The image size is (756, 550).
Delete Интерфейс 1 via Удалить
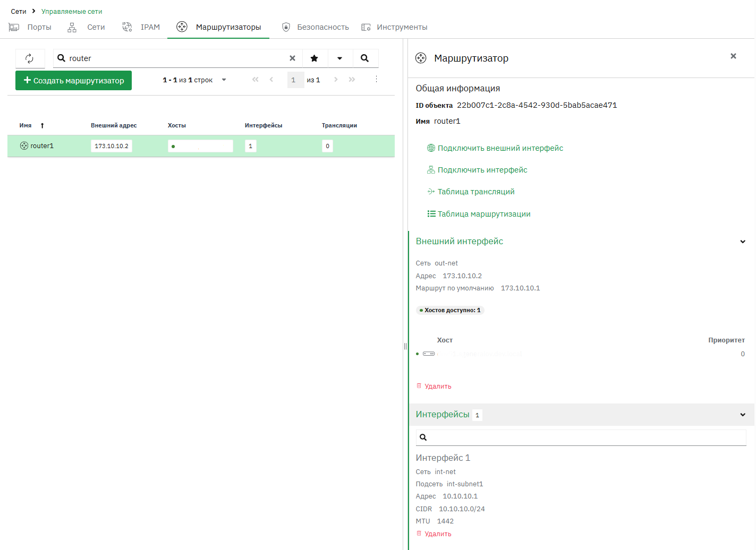[x=434, y=534]
